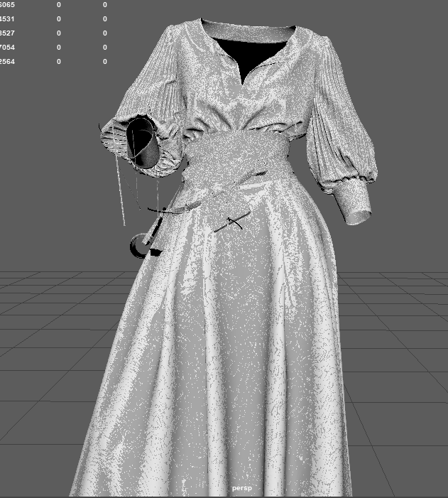
Task: Click the white collar edge at the shoulder
Action: (186, 32)
